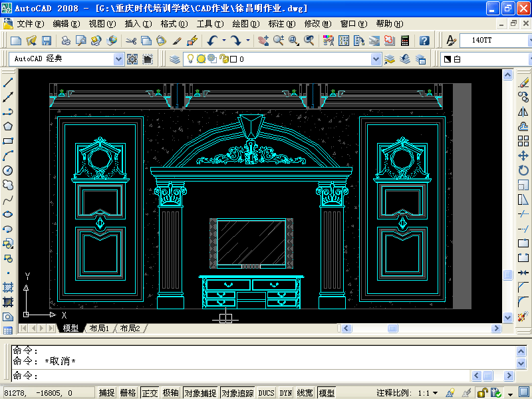Expand the layer list dropdown

(376, 59)
